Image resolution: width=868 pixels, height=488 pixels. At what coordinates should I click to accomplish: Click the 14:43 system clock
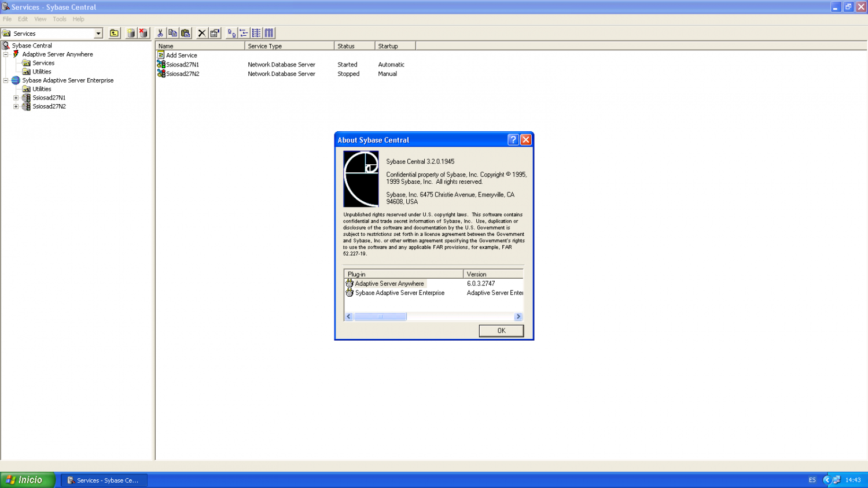point(853,480)
